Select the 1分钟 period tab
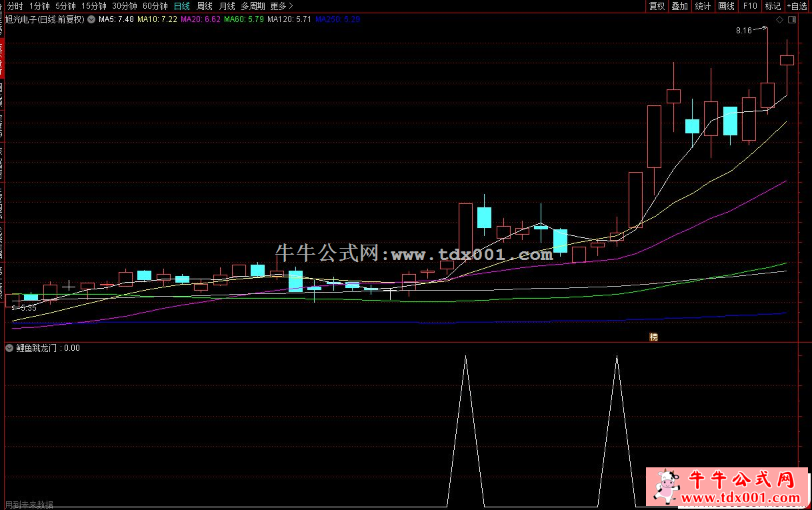 coord(39,6)
